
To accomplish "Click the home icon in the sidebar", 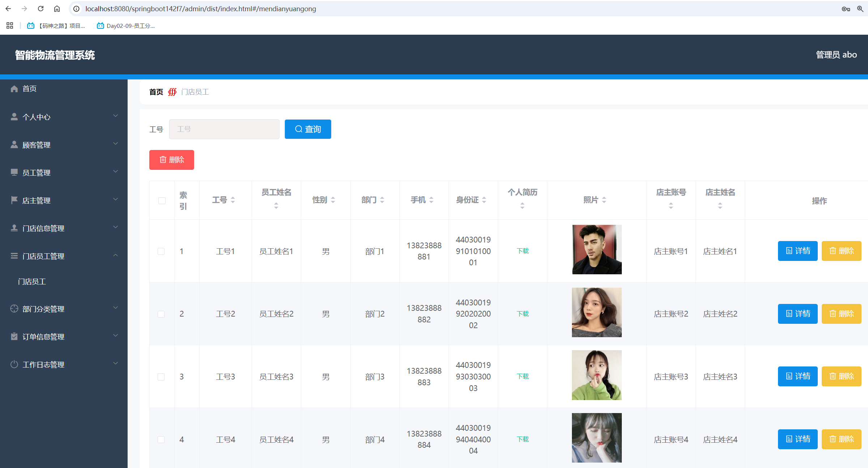I will tap(14, 89).
